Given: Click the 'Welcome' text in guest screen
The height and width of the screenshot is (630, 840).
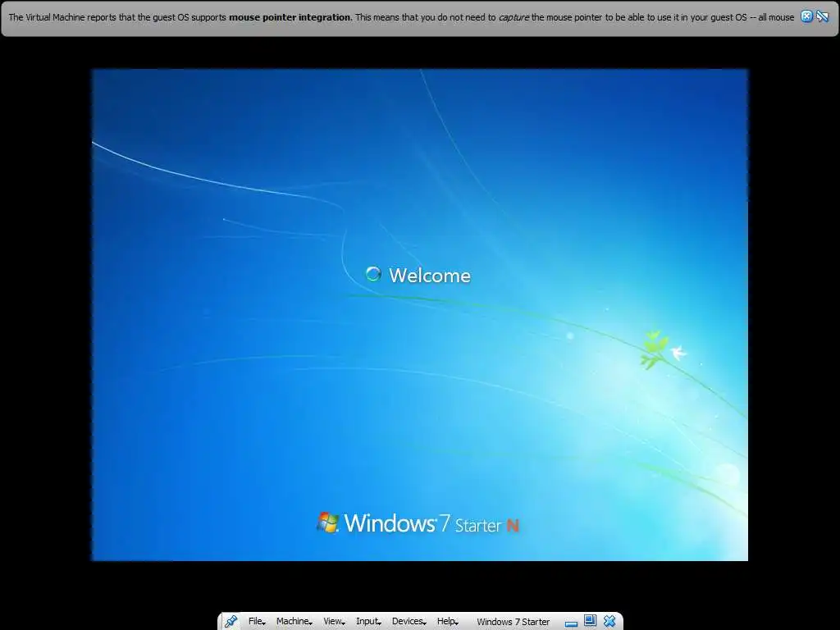Looking at the screenshot, I should pyautogui.click(x=430, y=276).
